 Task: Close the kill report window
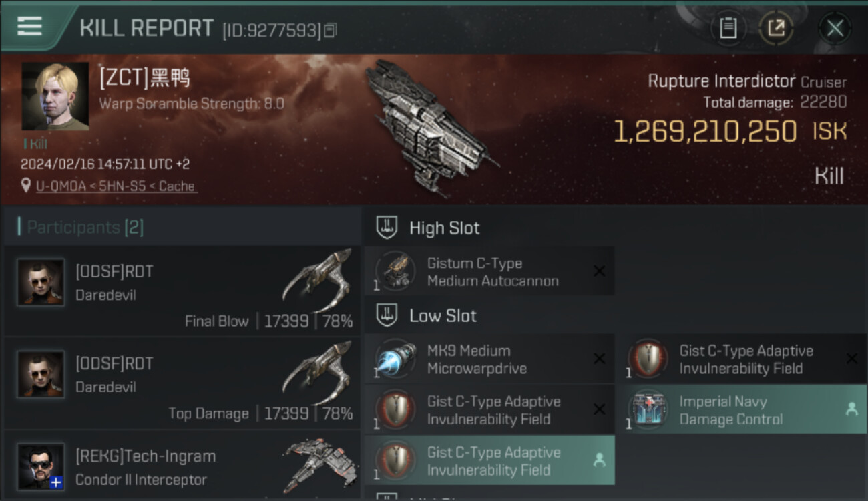coord(835,28)
